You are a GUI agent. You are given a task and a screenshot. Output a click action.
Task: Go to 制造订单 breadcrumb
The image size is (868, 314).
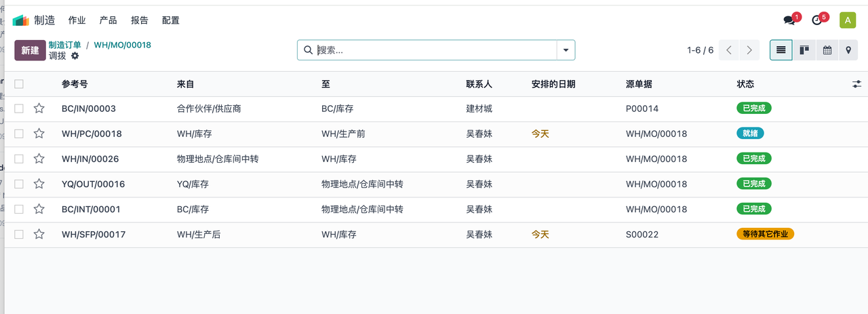point(65,45)
